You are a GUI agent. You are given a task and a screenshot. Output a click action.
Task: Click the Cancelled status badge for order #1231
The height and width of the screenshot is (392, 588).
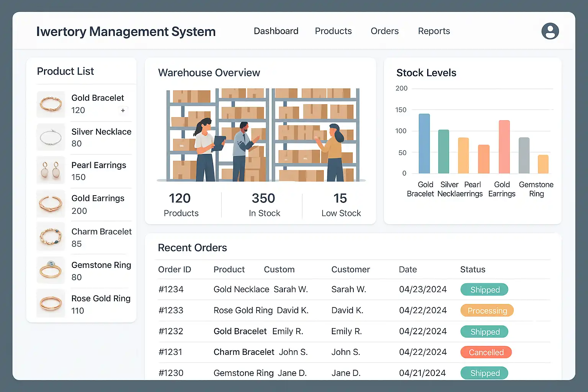pos(486,352)
